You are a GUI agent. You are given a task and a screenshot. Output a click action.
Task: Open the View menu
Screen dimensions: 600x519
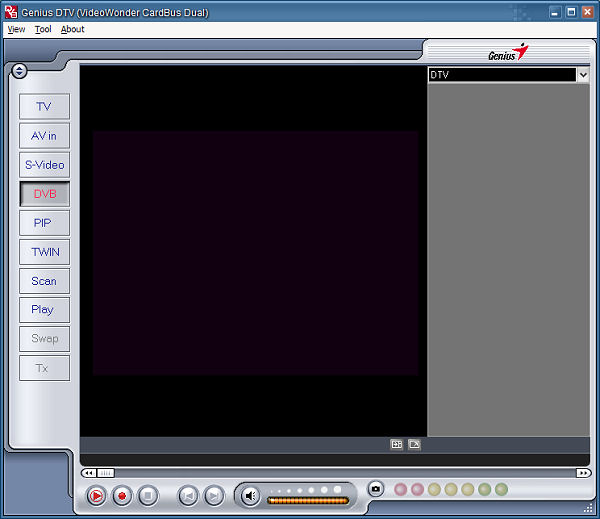click(16, 29)
